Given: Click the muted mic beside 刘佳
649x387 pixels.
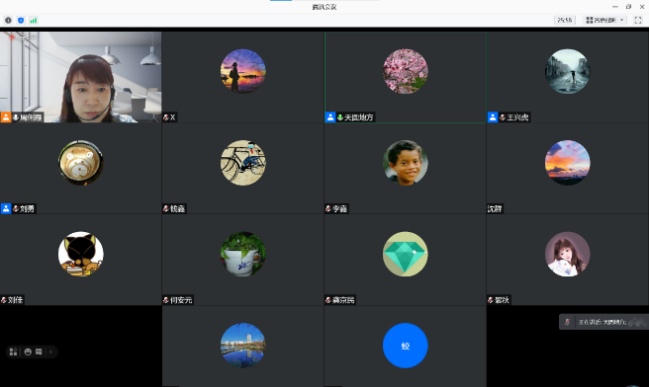Looking at the screenshot, I should coord(4,300).
